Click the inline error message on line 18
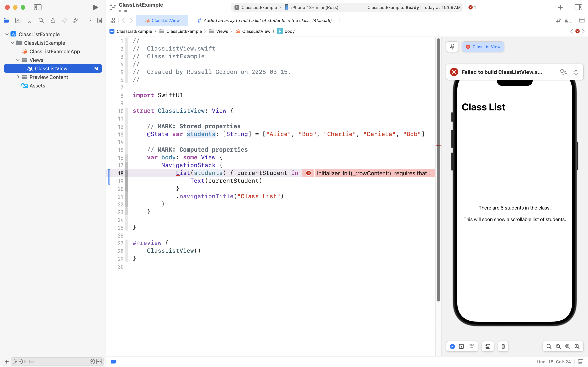 pos(374,173)
